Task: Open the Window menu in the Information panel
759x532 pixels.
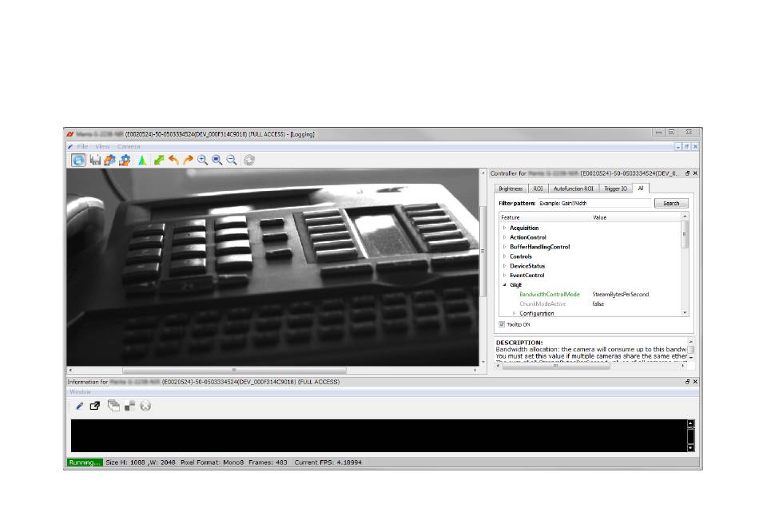Action: [81, 392]
